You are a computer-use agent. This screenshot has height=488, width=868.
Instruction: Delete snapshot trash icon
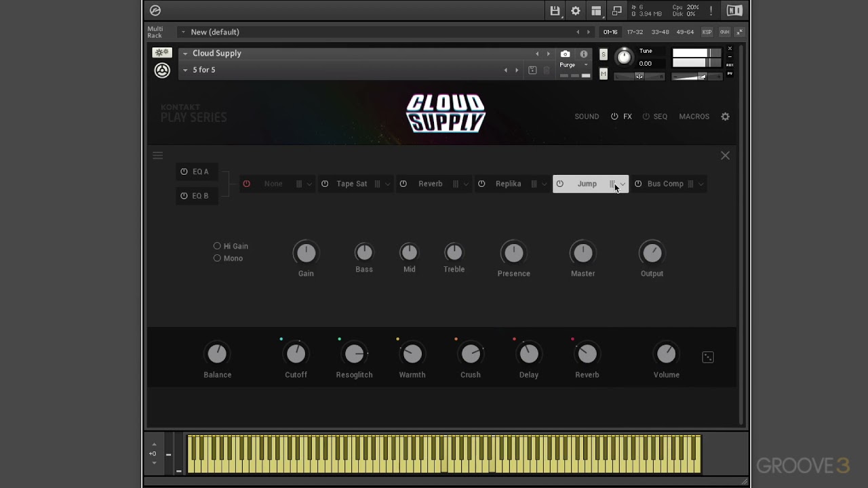[x=547, y=70]
